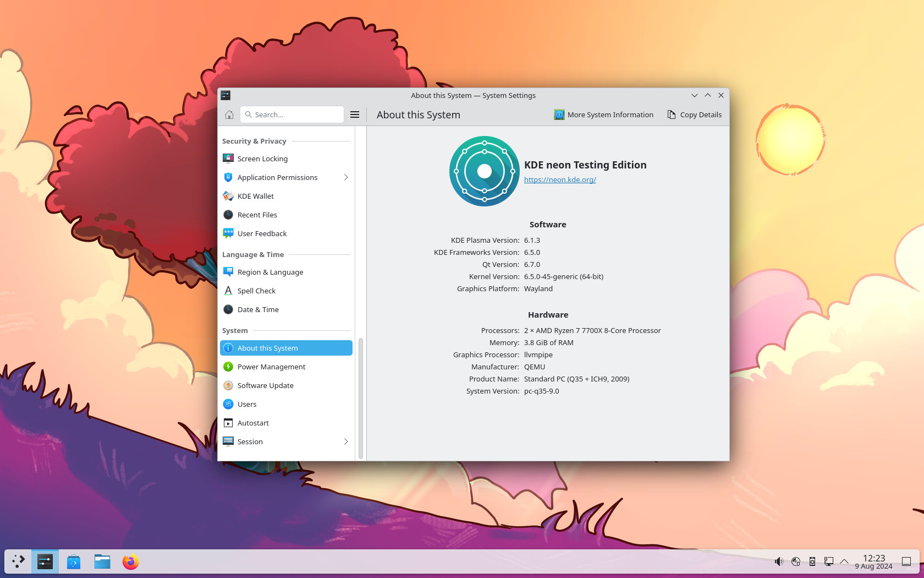Go to System Settings home view

pyautogui.click(x=229, y=114)
